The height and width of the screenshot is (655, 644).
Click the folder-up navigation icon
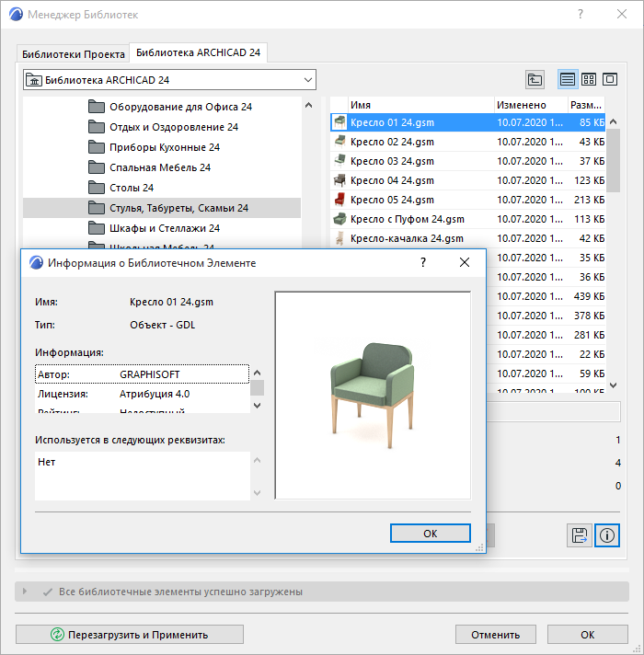pyautogui.click(x=535, y=79)
